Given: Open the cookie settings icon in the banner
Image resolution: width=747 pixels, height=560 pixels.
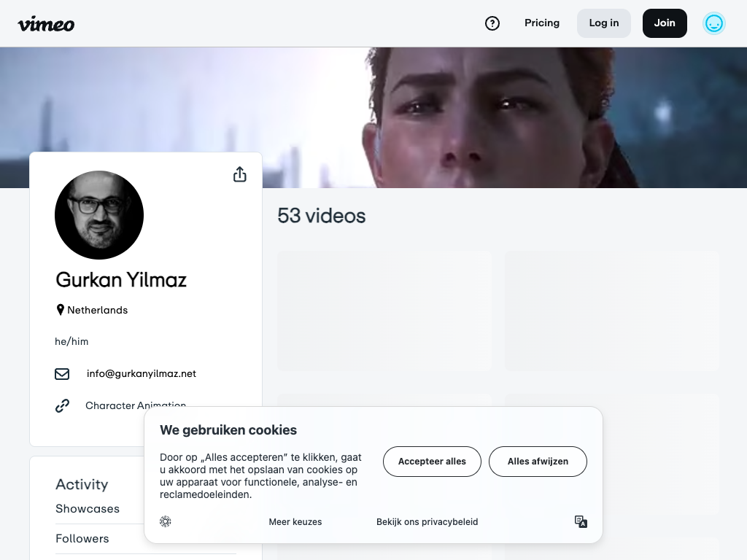Looking at the screenshot, I should (x=166, y=521).
